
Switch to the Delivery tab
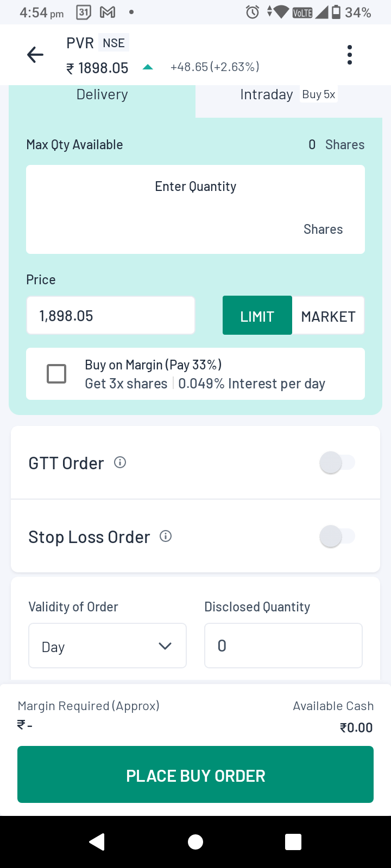[x=102, y=95]
